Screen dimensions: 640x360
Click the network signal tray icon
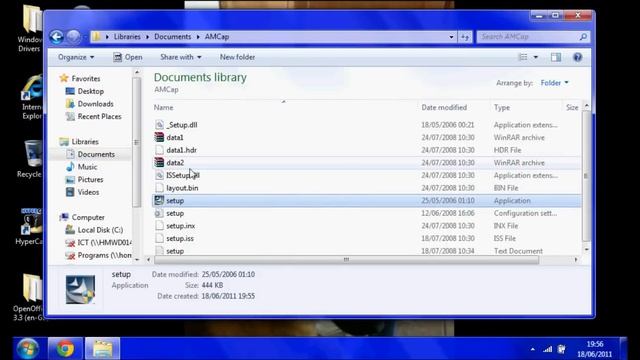tap(548, 349)
